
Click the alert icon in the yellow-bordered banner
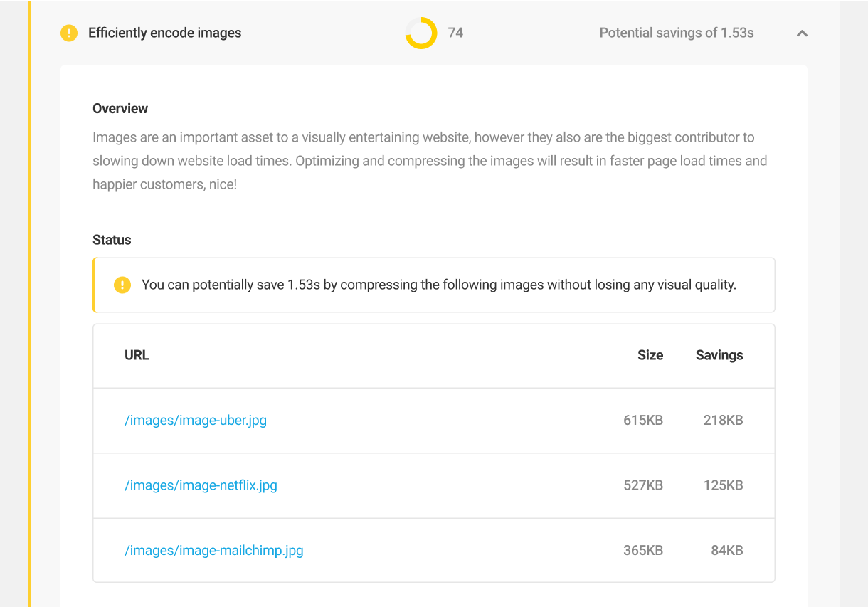pyautogui.click(x=122, y=285)
